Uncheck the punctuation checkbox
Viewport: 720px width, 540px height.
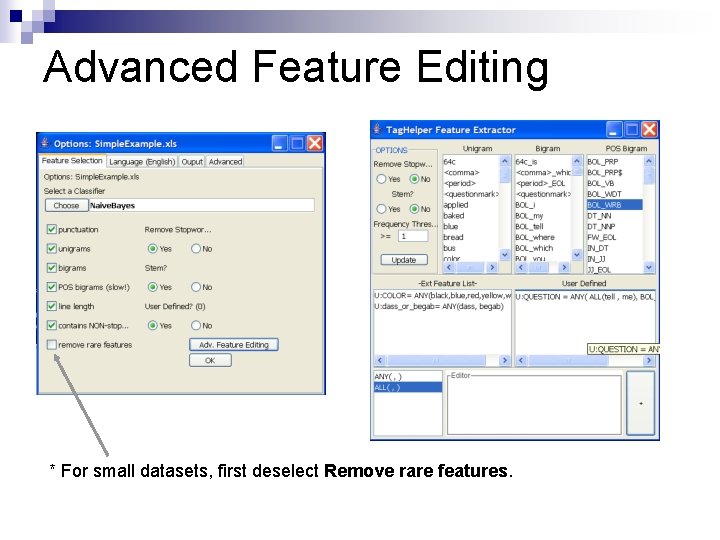click(51, 229)
